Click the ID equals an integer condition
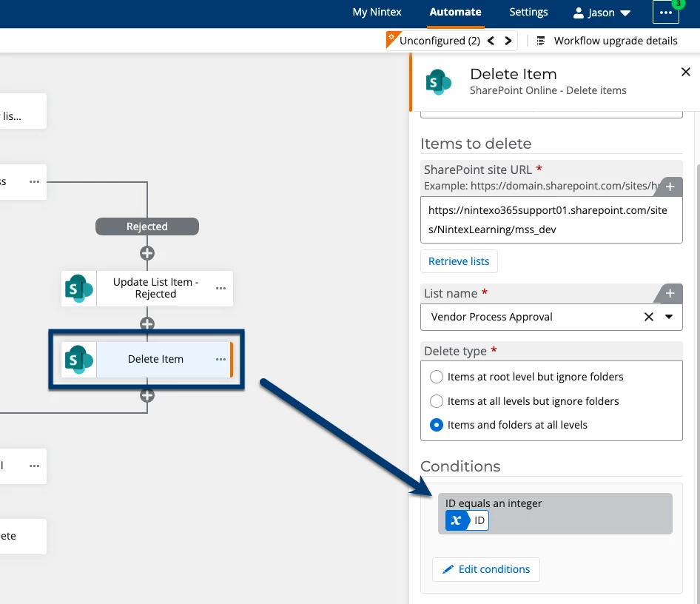Viewport: 700px width, 604px height. [x=555, y=514]
